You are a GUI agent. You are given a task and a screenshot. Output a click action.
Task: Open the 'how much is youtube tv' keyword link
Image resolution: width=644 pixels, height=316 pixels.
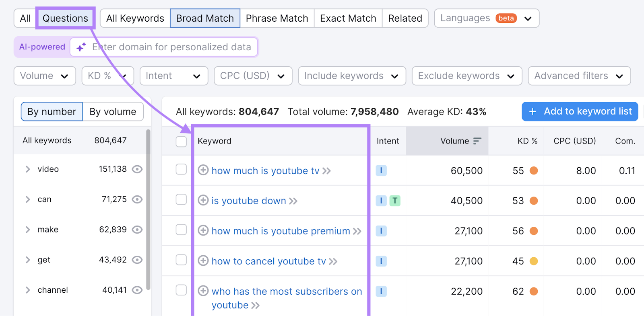tap(265, 171)
